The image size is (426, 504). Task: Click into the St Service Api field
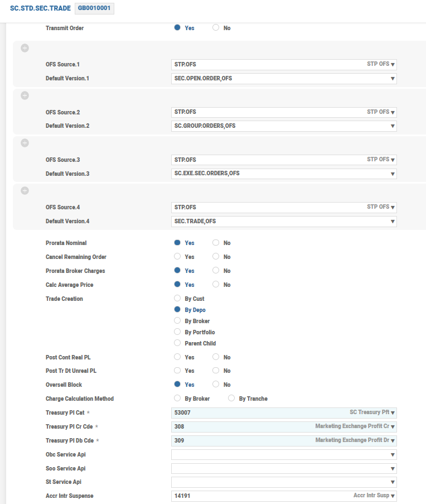[279, 482]
